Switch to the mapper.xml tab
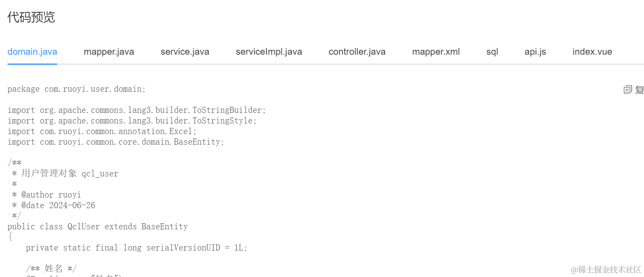Viewport: 644px width, 277px height. click(x=436, y=52)
